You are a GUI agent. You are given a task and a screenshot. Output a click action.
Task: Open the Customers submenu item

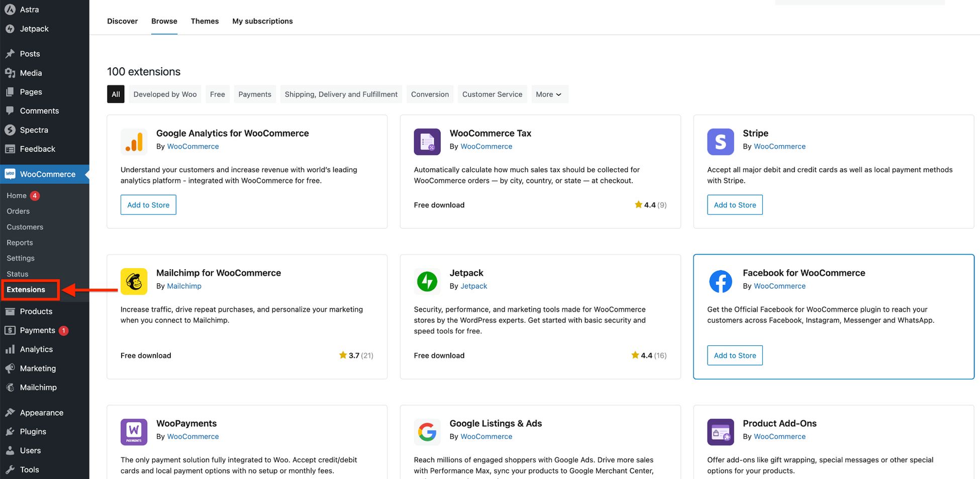25,227
